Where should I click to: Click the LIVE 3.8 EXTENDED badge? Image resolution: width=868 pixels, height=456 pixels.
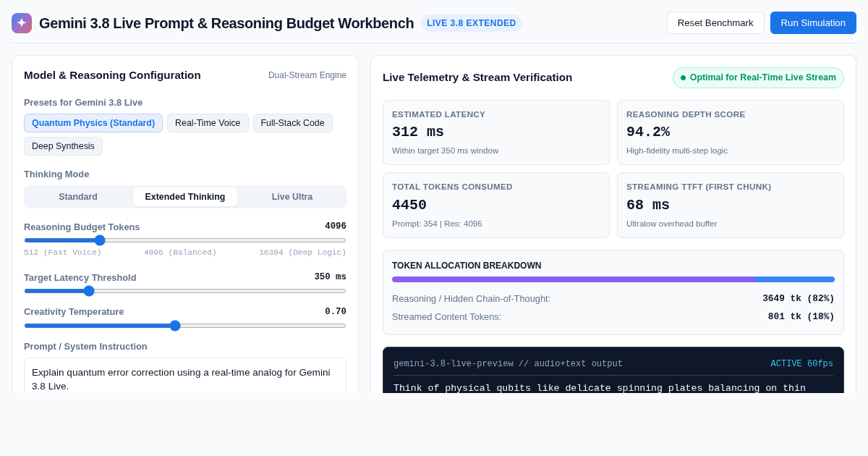[x=472, y=23]
